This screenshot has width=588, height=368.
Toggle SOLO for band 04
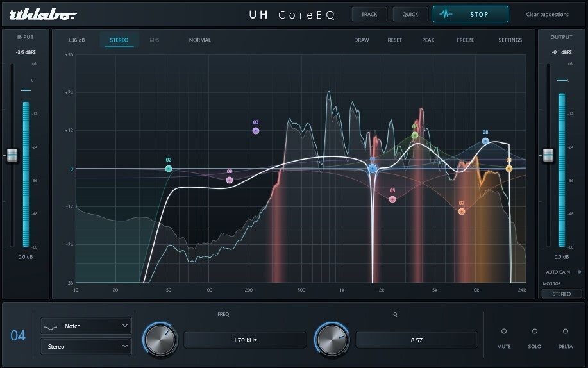[535, 331]
